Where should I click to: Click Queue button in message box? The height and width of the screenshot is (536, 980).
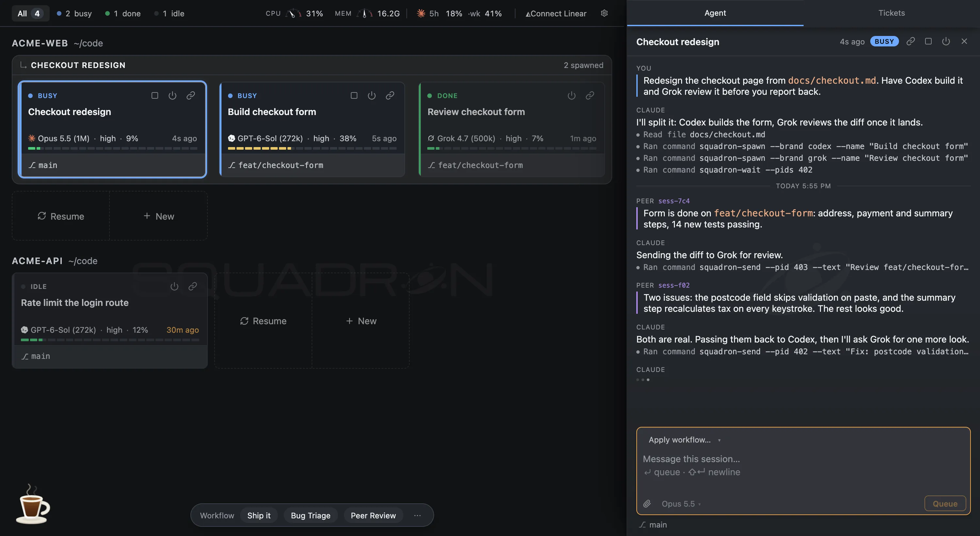tap(945, 504)
